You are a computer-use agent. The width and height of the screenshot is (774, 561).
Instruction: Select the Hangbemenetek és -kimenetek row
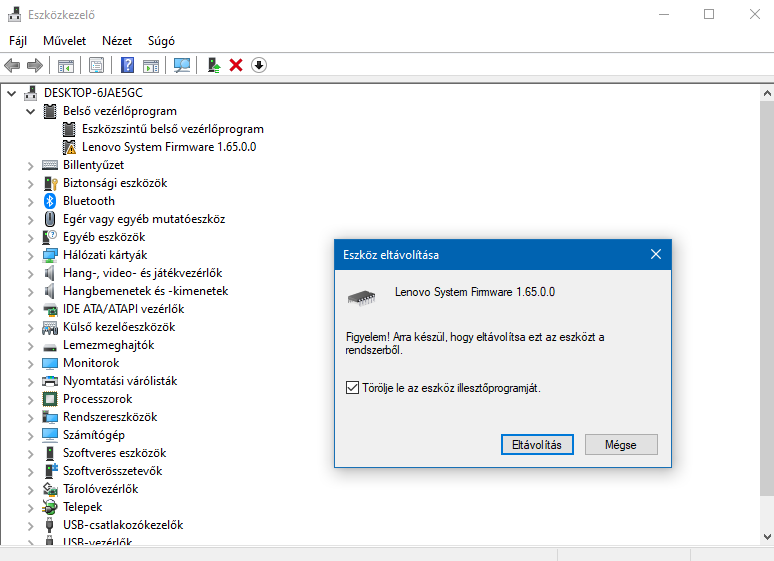click(x=146, y=291)
